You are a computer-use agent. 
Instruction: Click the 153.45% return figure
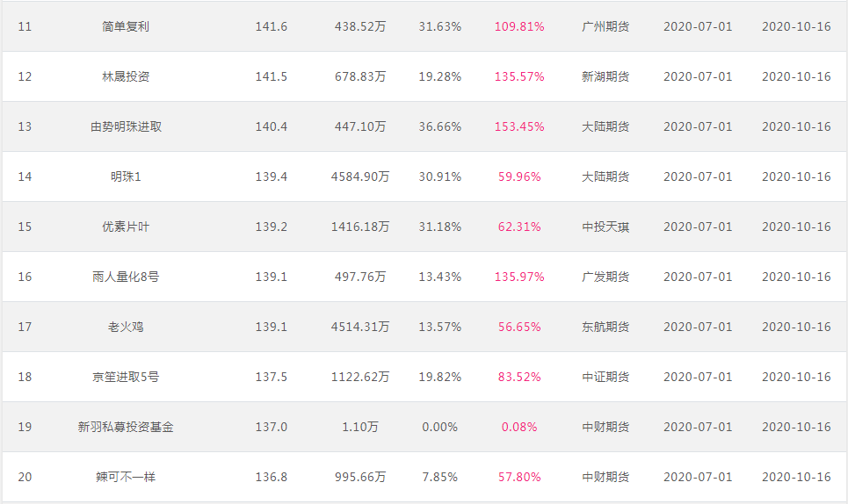pos(519,126)
